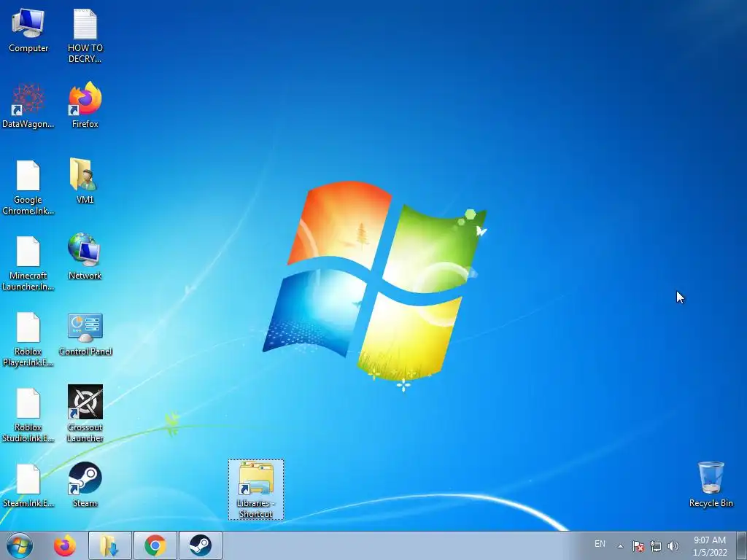
Task: Switch to Steam in the taskbar
Action: [x=201, y=545]
